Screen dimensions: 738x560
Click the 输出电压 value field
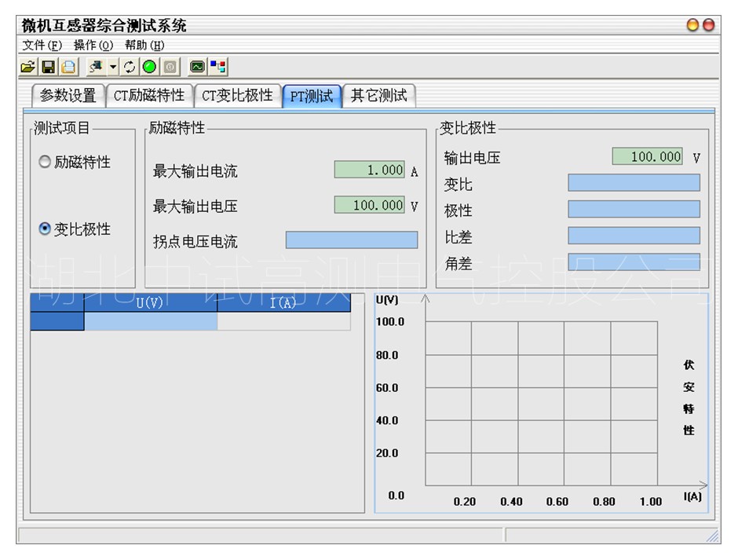[x=647, y=157]
